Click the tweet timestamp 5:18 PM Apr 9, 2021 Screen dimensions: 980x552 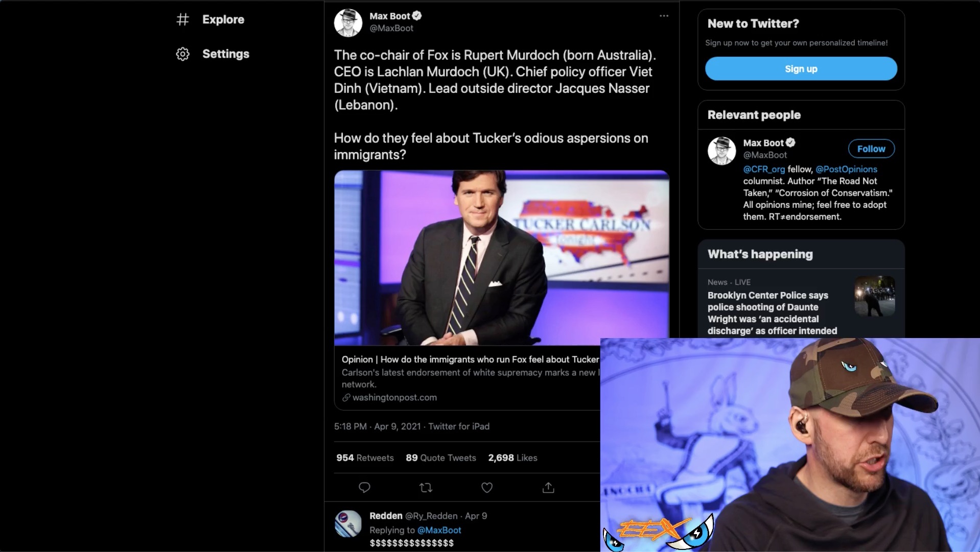coord(378,426)
